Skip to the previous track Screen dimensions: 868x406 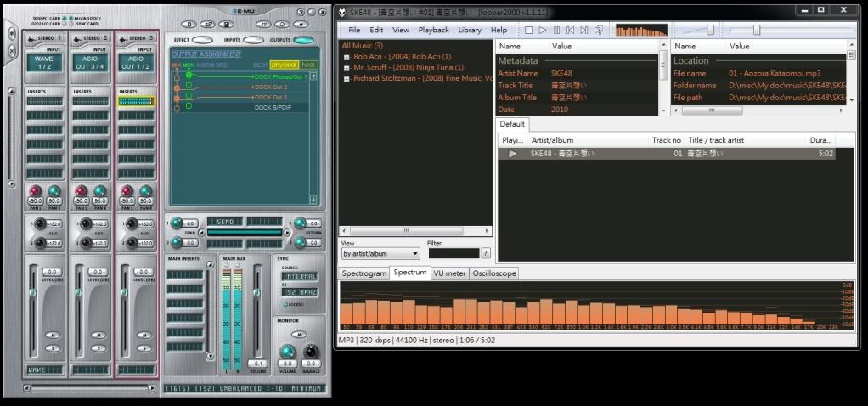click(x=571, y=30)
